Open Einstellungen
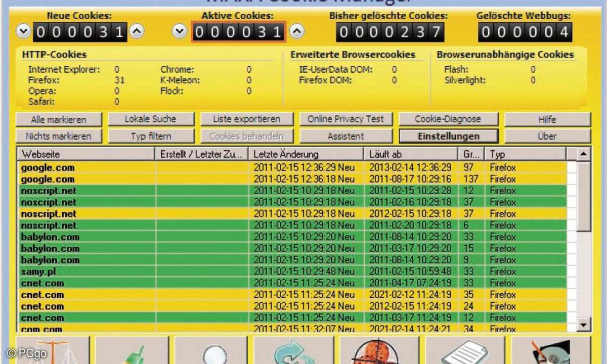This screenshot has height=364, width=607. coord(449,136)
